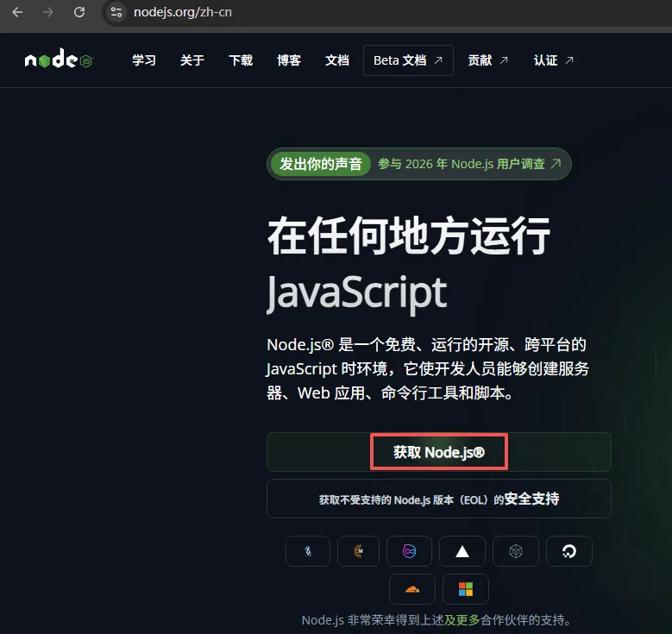This screenshot has height=634, width=672.
Task: Click the orange sunburst M partner icon
Action: point(358,551)
